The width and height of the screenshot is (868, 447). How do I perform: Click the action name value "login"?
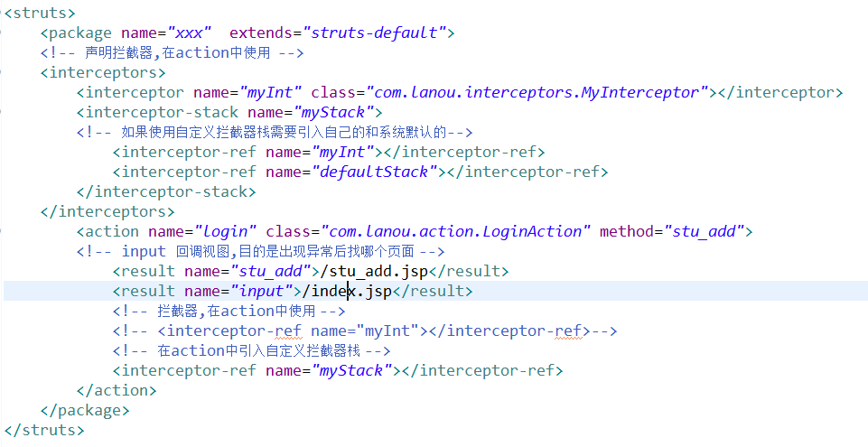click(x=225, y=231)
